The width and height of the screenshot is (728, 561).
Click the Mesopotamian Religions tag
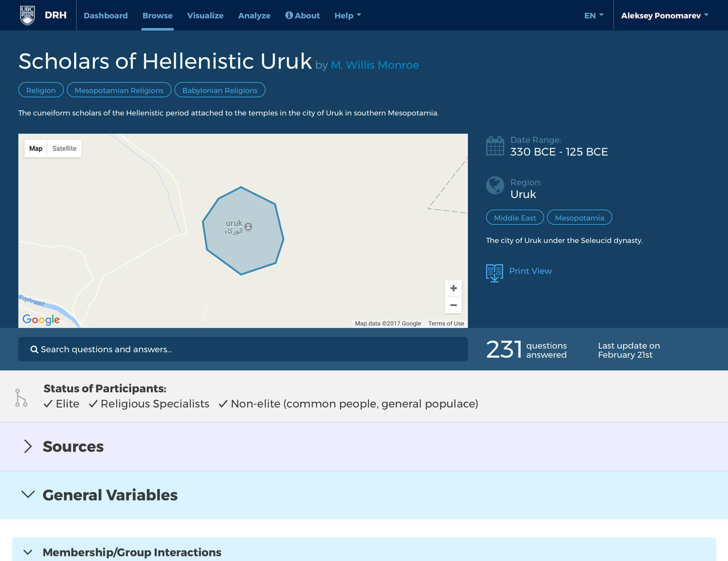tap(119, 90)
